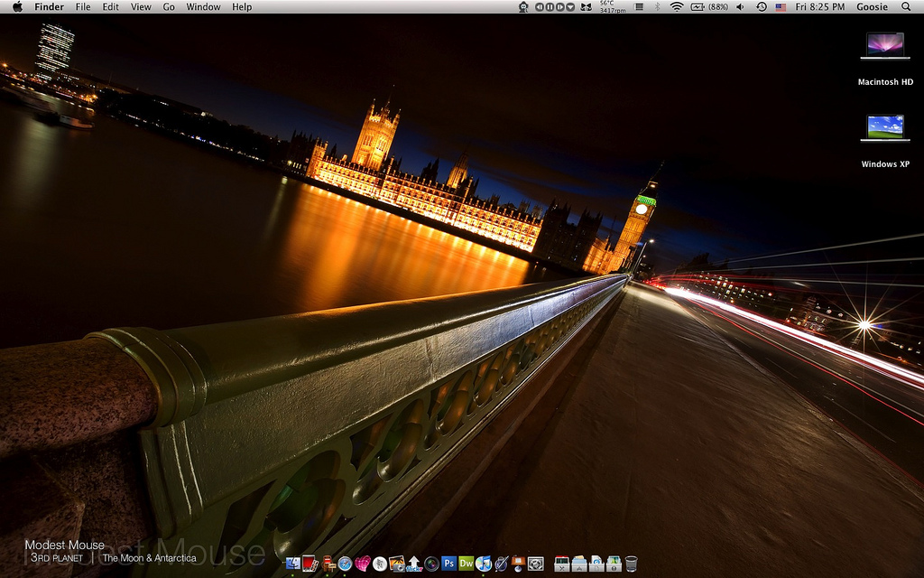Viewport: 924px width, 578px height.
Task: Open the Go menu
Action: pos(169,6)
